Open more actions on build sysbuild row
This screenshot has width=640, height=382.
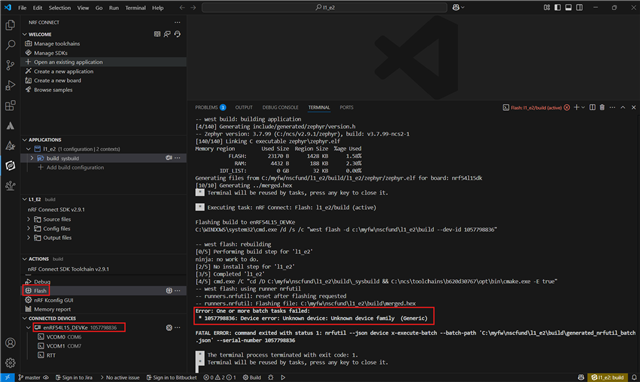(178, 158)
